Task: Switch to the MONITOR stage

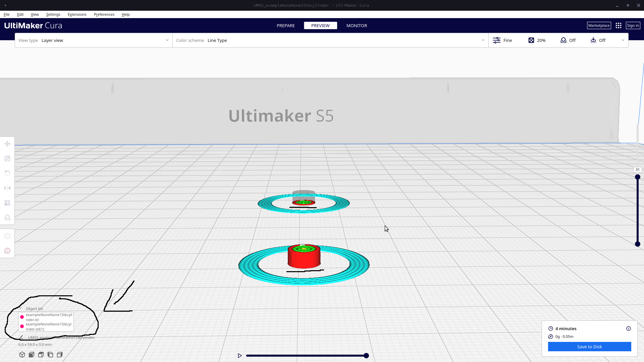Action: point(357,25)
